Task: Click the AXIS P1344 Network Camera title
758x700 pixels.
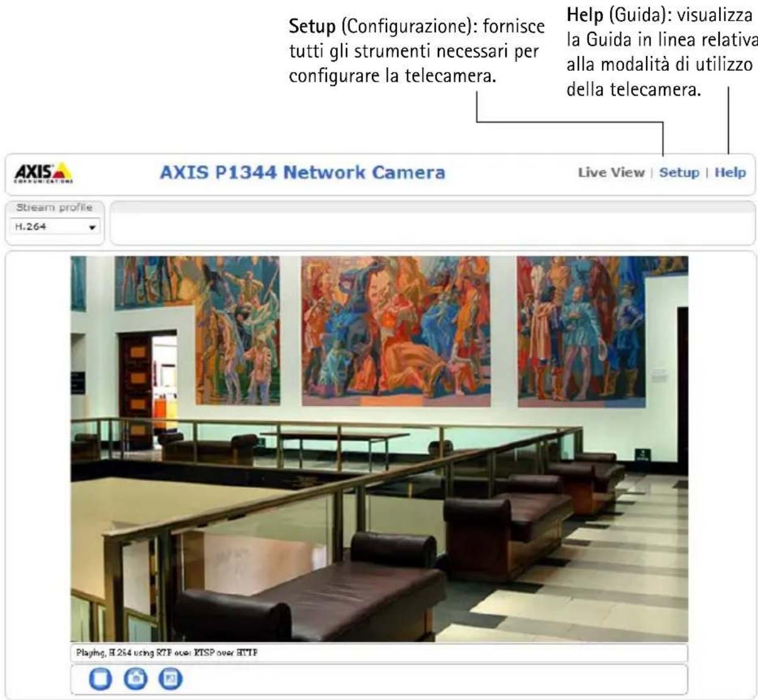Action: coord(302,173)
